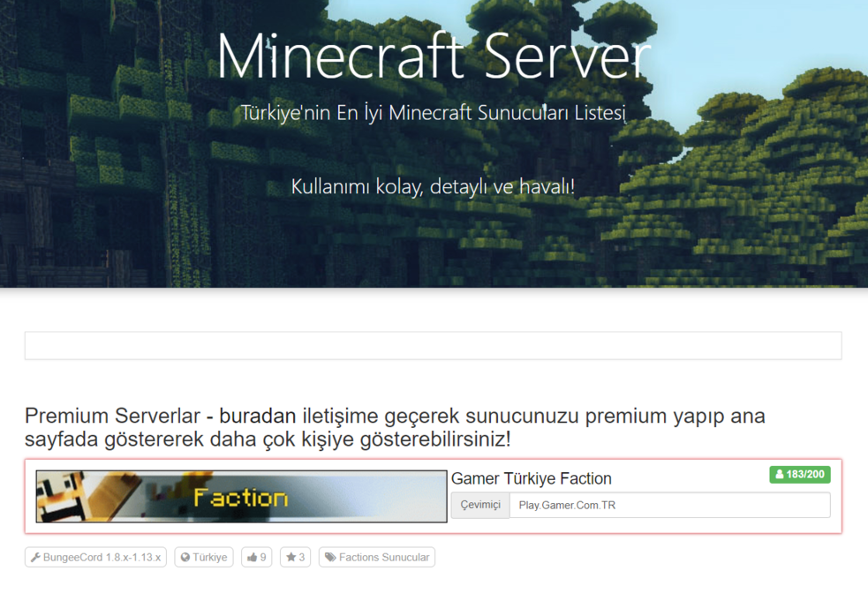Click the tags icon beside Factions Sunucular
Viewport: 868px width, 601px height.
point(330,557)
